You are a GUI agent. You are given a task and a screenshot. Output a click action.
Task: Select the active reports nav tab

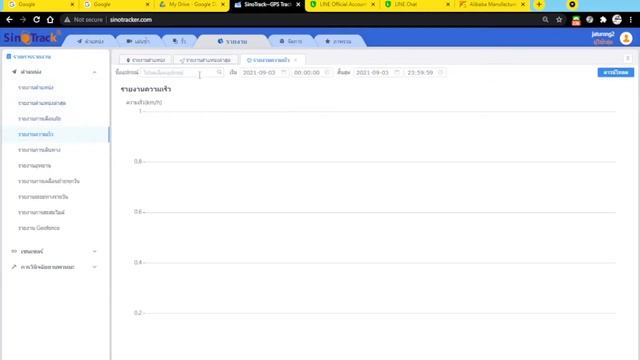click(232, 41)
